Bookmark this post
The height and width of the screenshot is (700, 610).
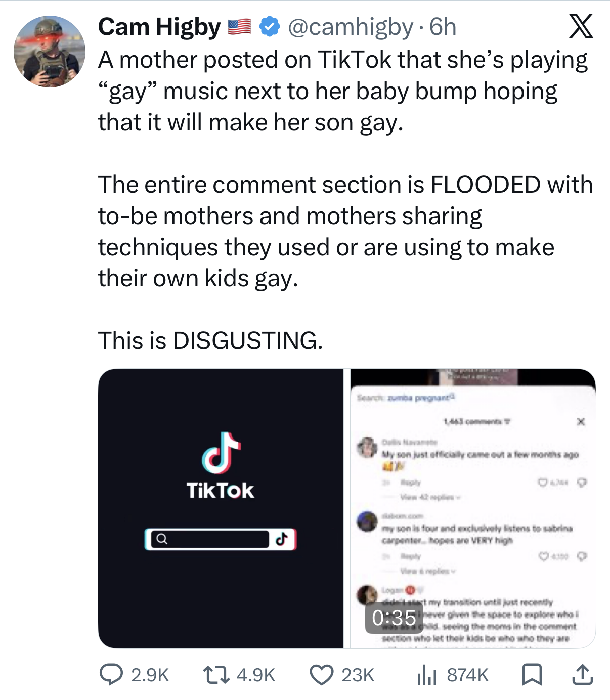532,675
